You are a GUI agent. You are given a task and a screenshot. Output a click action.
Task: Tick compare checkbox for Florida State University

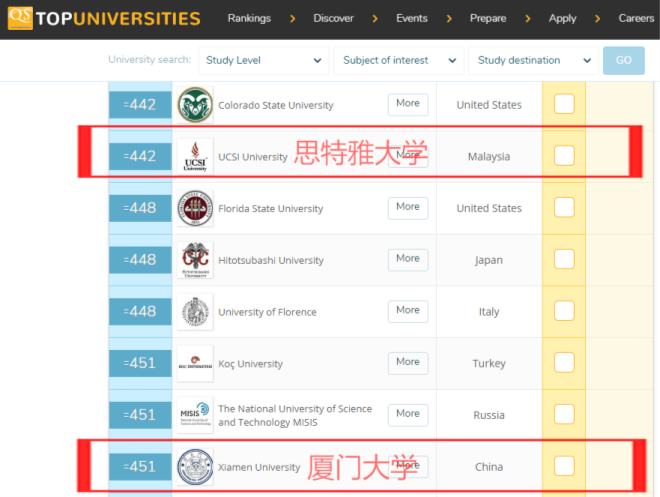click(564, 207)
